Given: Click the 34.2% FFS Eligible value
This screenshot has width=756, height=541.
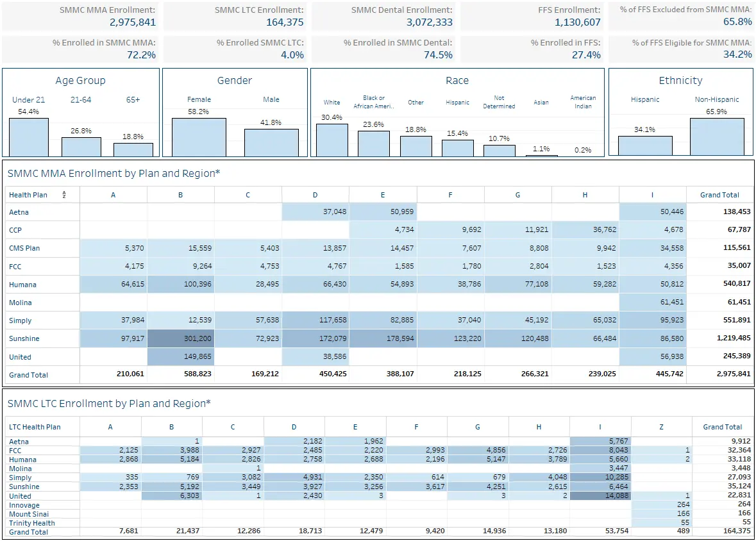Looking at the screenshot, I should [737, 54].
